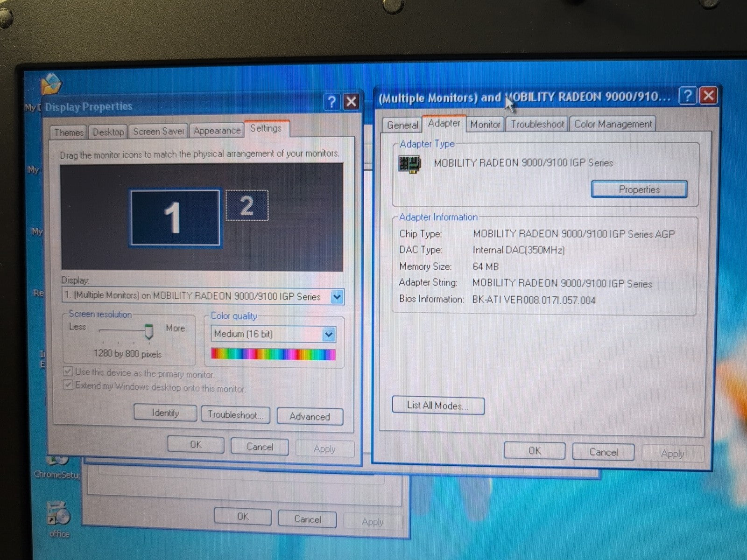
Task: Open the office desktop shortcut
Action: point(59,520)
